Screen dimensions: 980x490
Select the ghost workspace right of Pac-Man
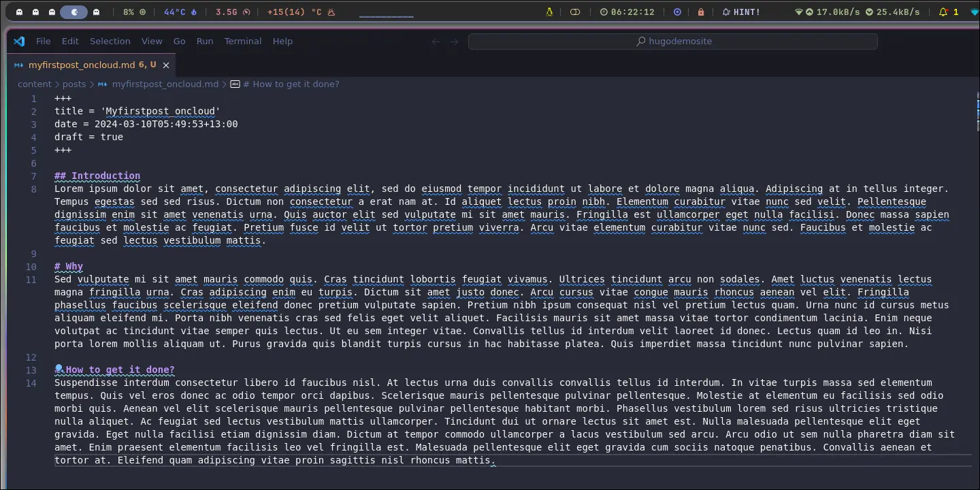click(96, 12)
